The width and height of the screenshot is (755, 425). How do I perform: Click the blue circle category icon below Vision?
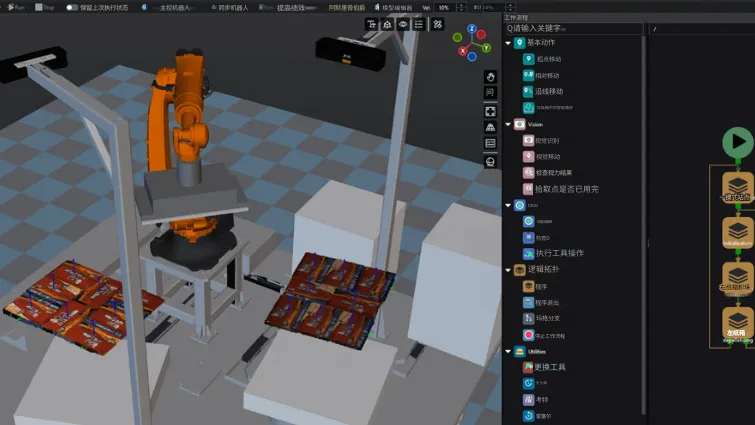tap(520, 205)
